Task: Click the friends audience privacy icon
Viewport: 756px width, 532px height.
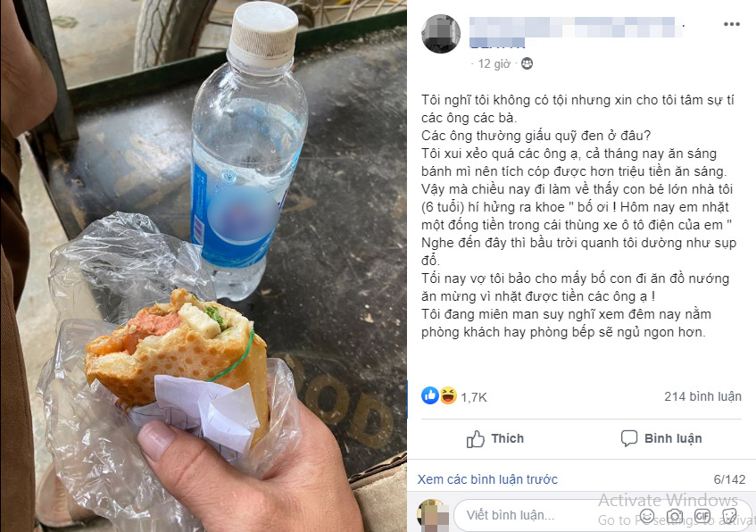Action: coord(527,63)
